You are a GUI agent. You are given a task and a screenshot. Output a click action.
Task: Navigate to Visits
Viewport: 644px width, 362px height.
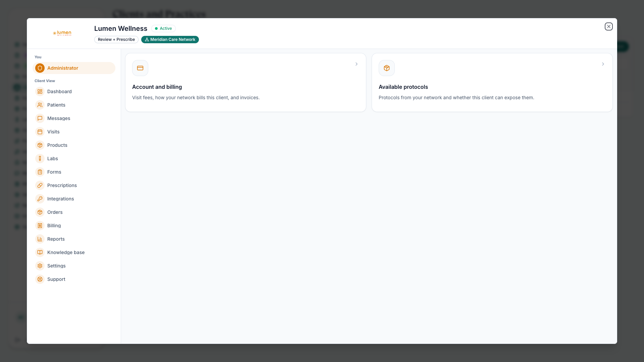coord(74,132)
